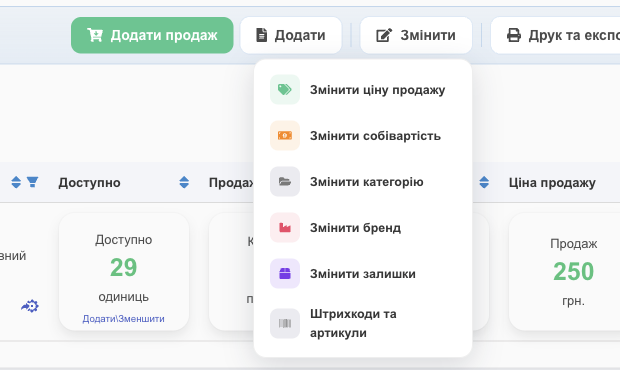Click the green 29 available quantity value
Screen dimensions: 620x370
[123, 268]
